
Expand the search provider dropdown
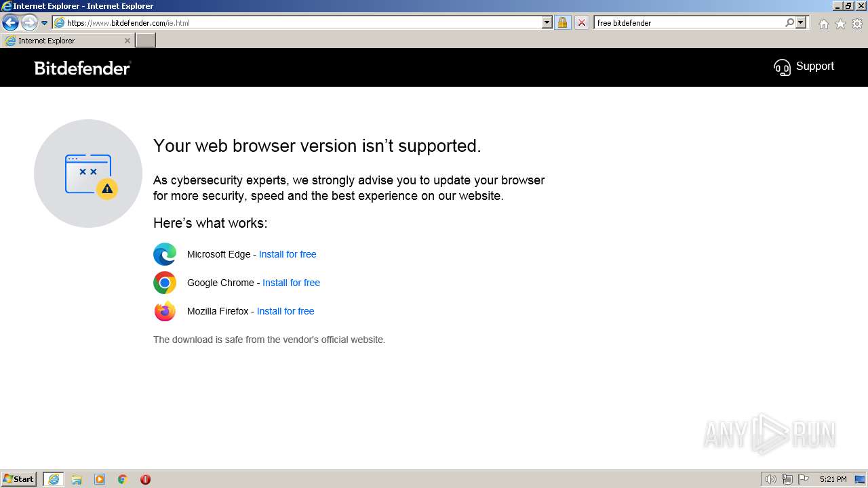pyautogui.click(x=801, y=22)
